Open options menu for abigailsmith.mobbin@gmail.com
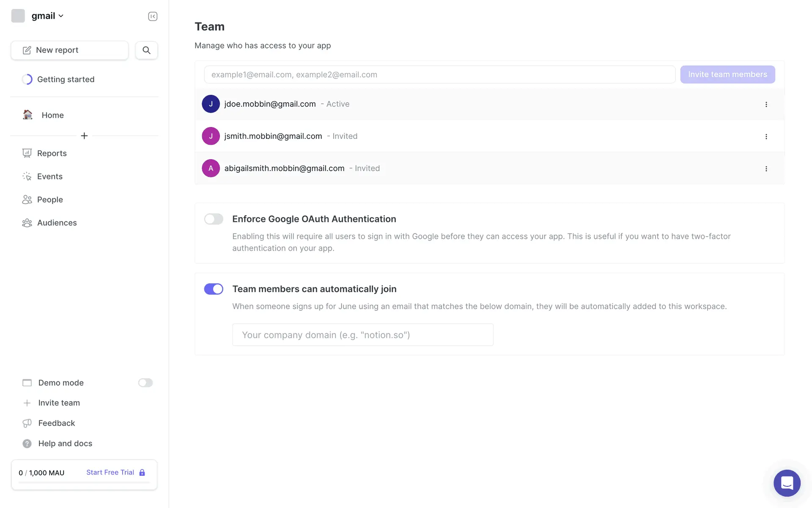812x508 pixels. click(766, 169)
